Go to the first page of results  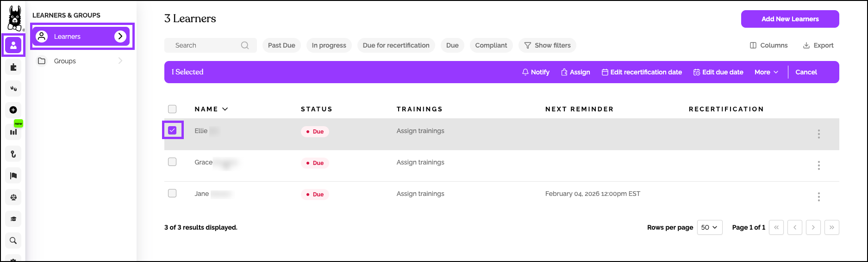(x=776, y=227)
